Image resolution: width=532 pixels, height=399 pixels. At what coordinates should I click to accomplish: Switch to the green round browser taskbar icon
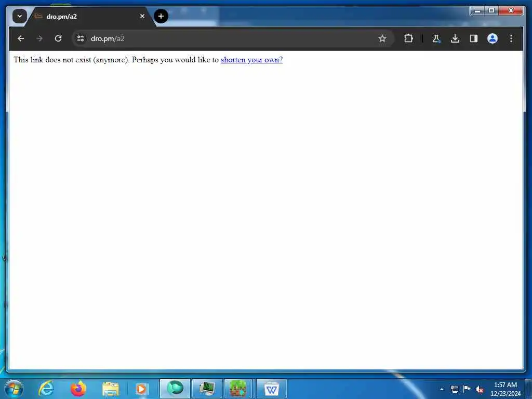click(x=175, y=389)
